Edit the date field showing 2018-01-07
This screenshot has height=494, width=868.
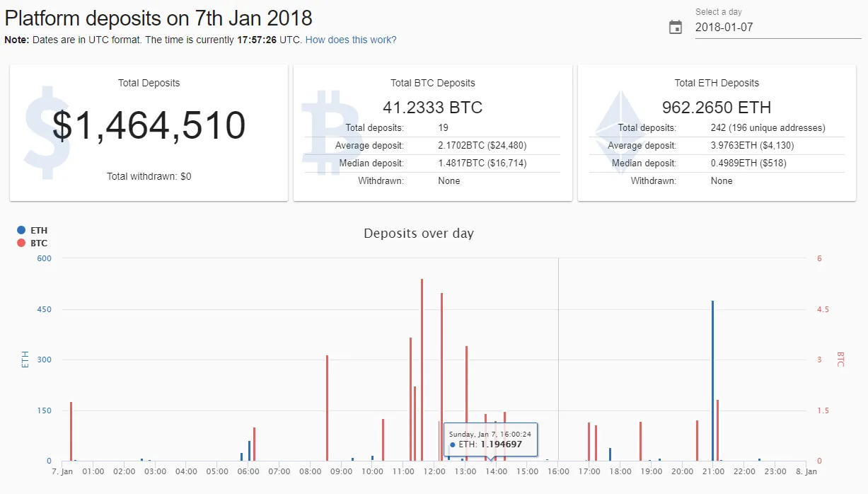[778, 28]
